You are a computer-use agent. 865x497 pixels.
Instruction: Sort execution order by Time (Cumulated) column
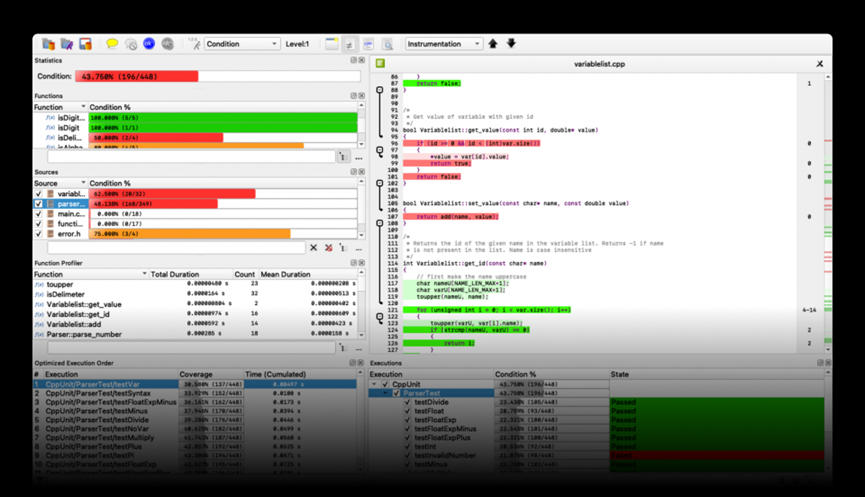click(301, 374)
